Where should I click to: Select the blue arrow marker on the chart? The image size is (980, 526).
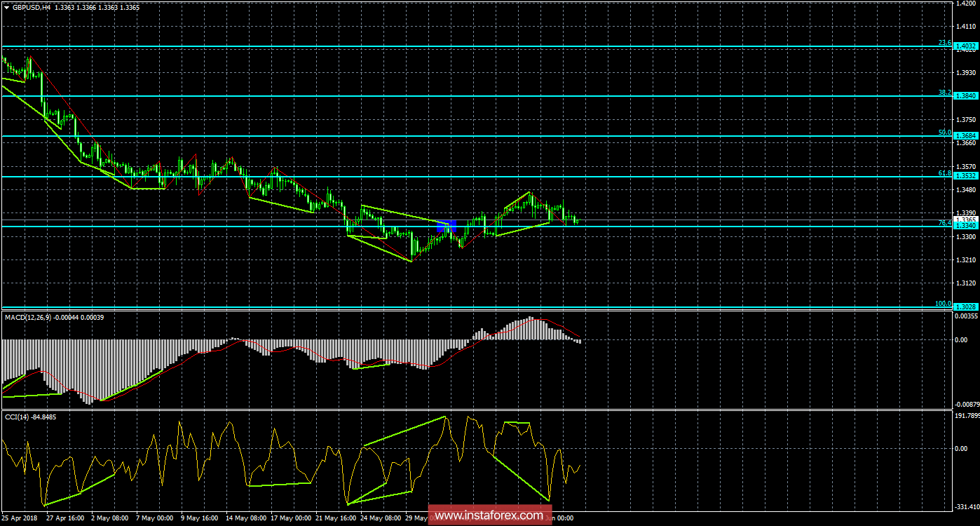(447, 226)
